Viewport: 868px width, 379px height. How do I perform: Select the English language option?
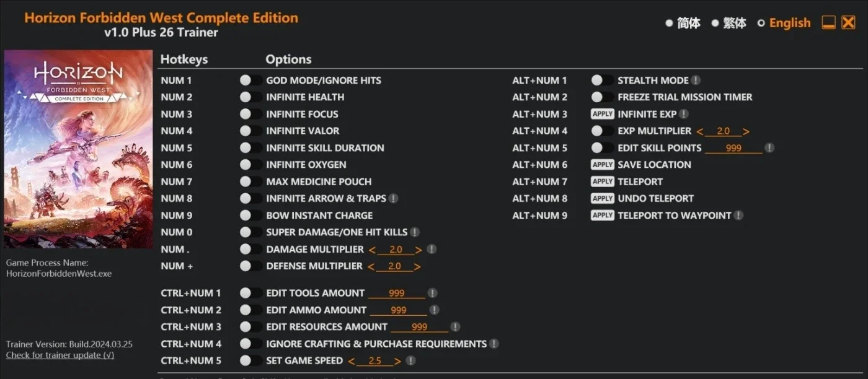pos(784,23)
